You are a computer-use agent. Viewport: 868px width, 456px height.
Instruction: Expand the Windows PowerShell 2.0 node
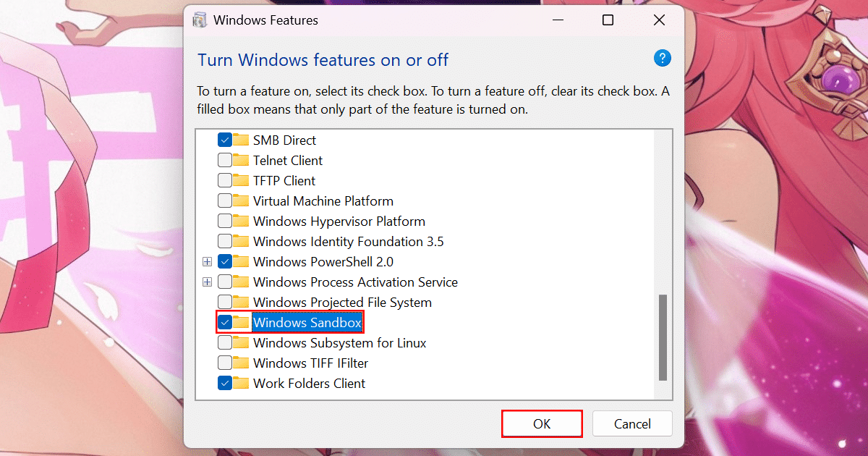208,262
